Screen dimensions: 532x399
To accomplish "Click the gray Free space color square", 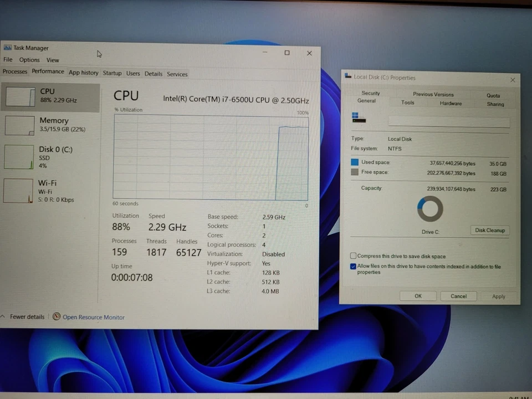I will coord(355,172).
